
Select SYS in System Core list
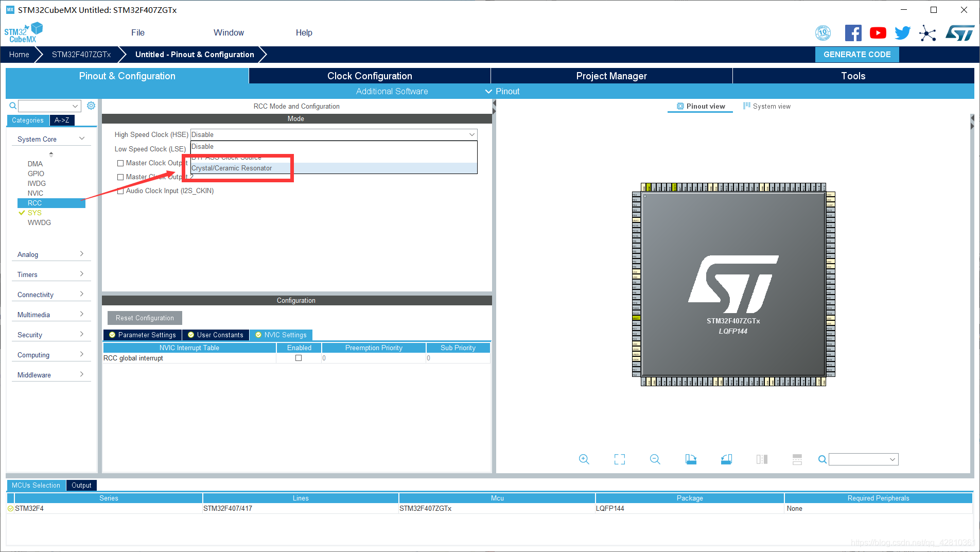34,213
